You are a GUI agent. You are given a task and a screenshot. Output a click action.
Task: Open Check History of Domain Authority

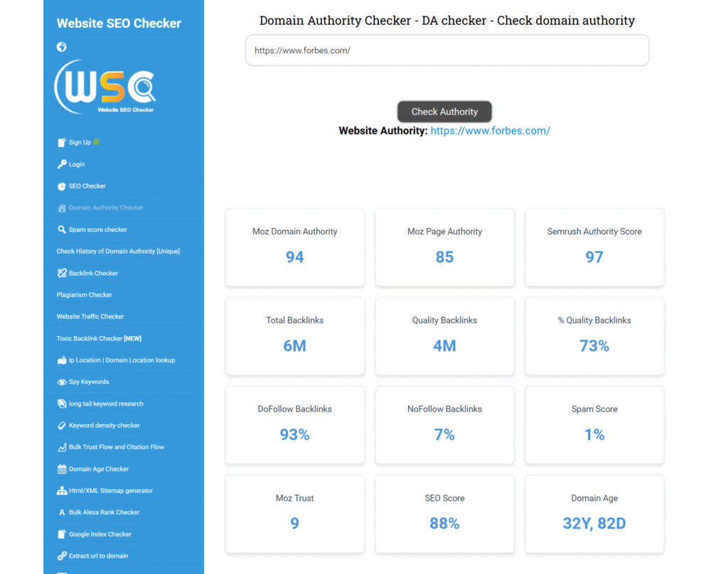coord(124,251)
